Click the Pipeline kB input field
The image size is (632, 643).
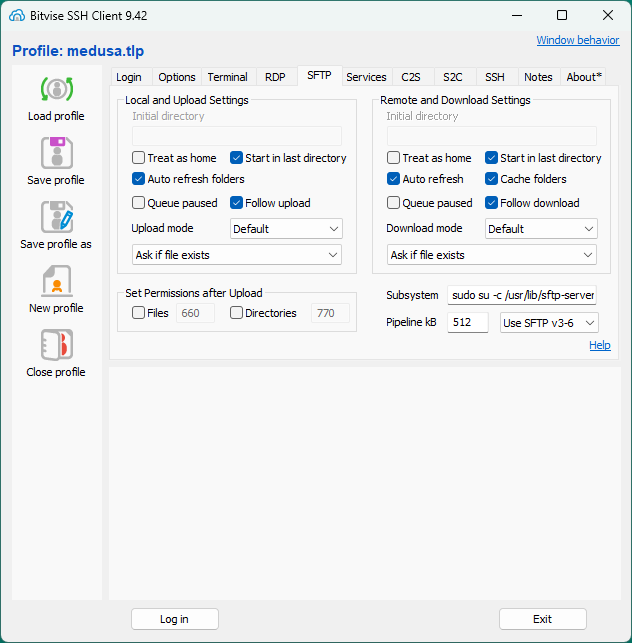[468, 322]
